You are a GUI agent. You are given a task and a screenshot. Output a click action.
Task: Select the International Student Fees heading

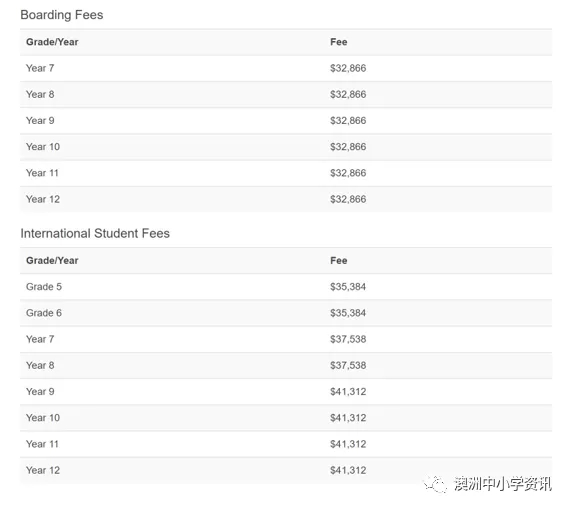(x=95, y=233)
